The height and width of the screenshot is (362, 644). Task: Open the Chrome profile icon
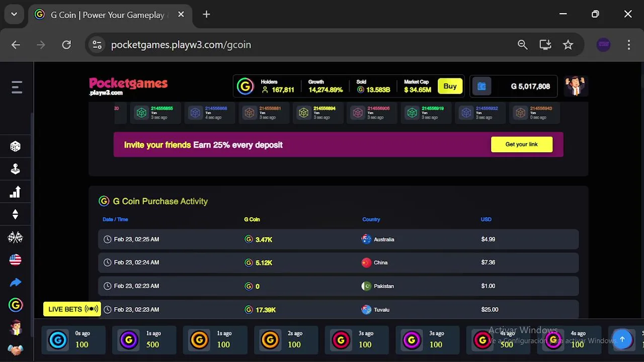(x=604, y=45)
